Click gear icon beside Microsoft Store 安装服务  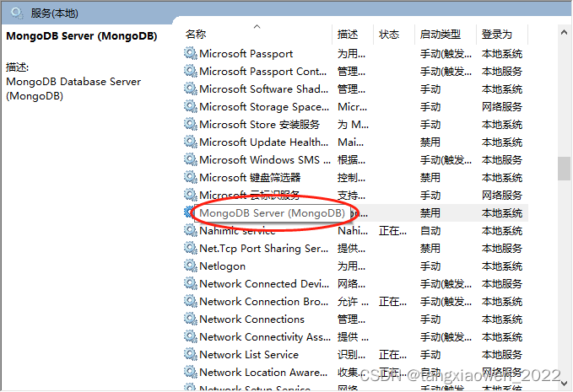pyautogui.click(x=191, y=124)
